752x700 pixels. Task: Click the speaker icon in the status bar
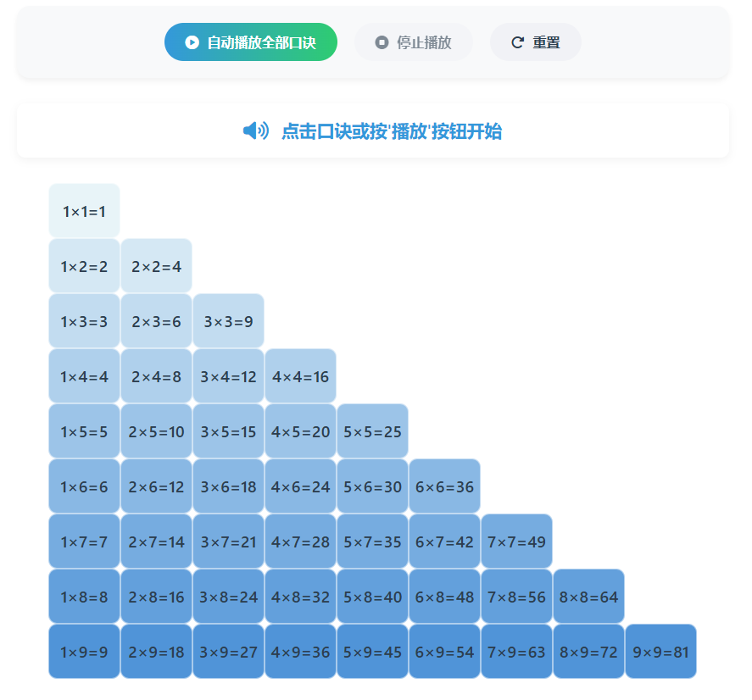point(255,131)
